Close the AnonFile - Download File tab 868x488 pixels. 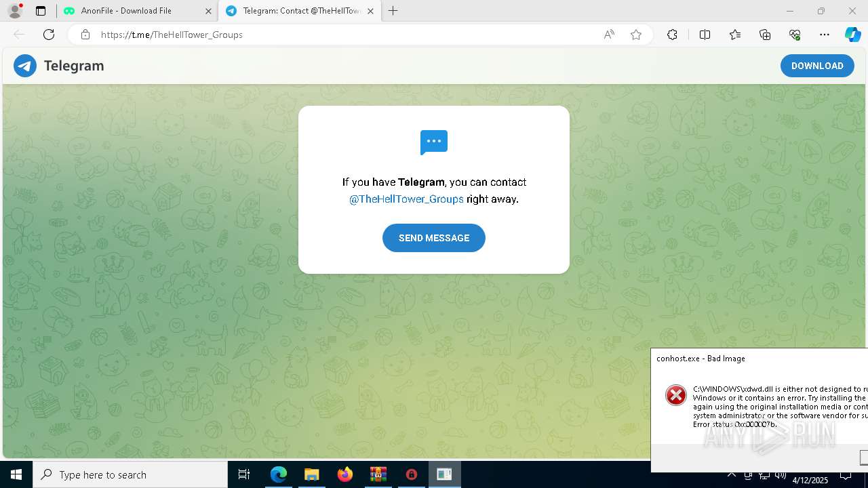click(x=208, y=11)
